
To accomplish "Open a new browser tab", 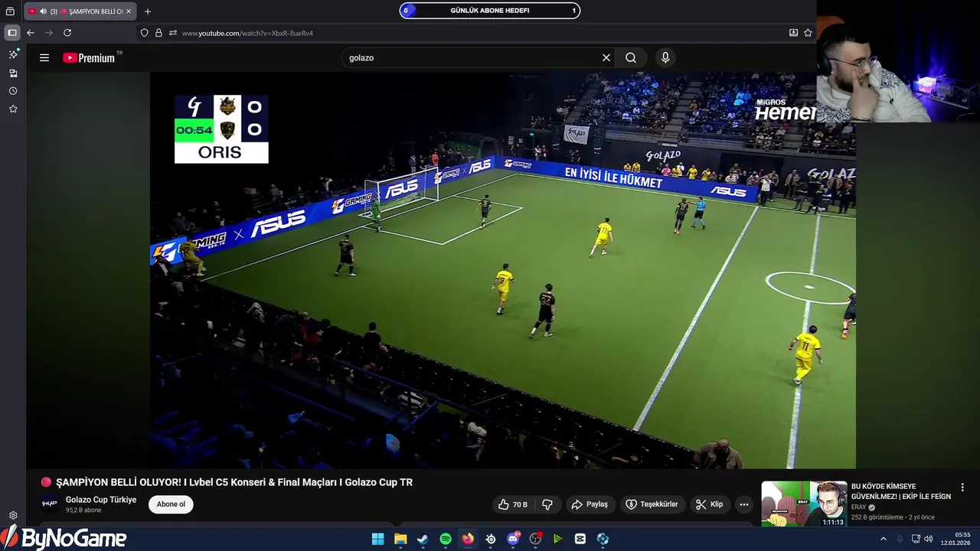I will click(148, 11).
